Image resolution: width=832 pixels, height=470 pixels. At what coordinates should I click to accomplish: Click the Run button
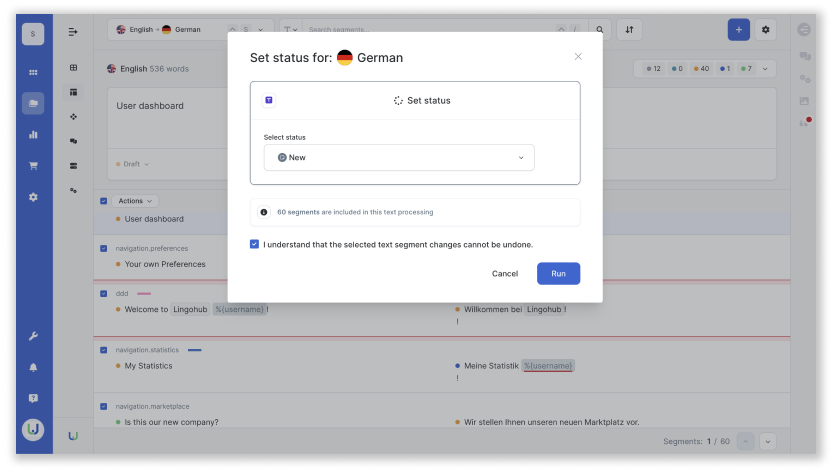tap(558, 273)
